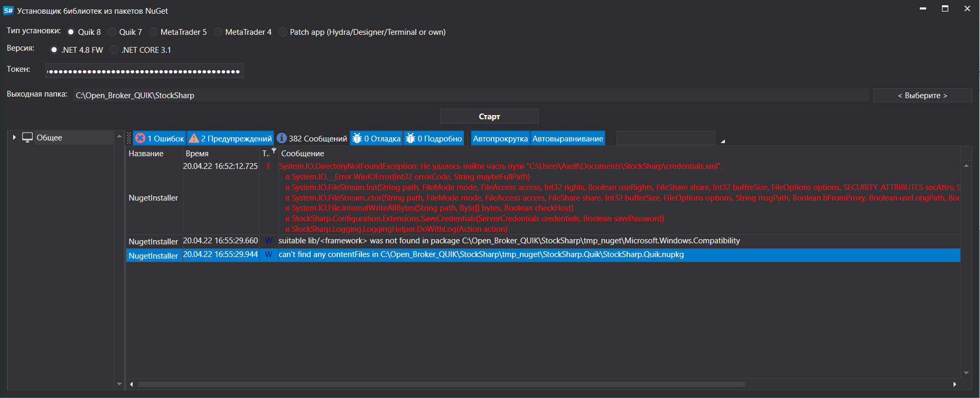Image resolution: width=980 pixels, height=398 pixels.
Task: Toggle the 1 Ошибок error filter
Action: (x=160, y=138)
